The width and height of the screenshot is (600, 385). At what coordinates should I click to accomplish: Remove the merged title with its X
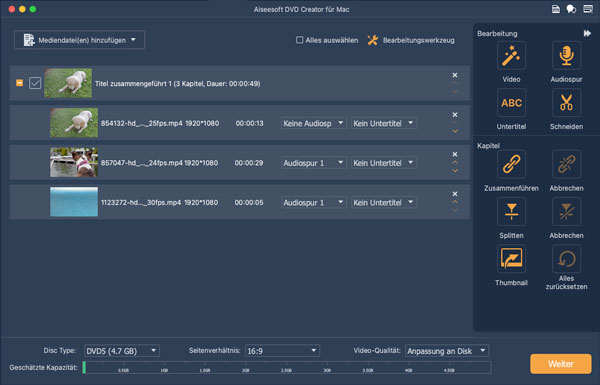pos(455,75)
